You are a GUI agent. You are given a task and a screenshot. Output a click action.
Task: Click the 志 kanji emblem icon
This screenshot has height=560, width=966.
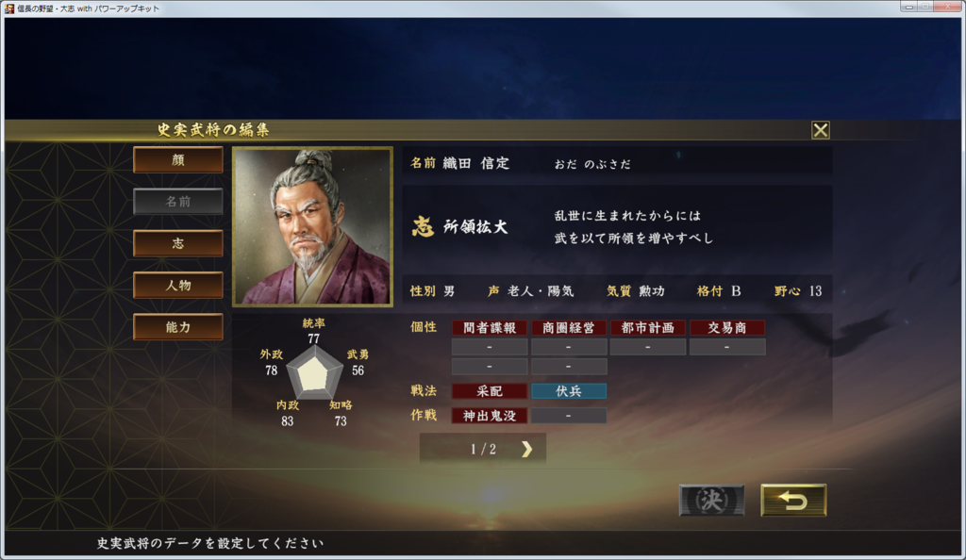pos(423,226)
